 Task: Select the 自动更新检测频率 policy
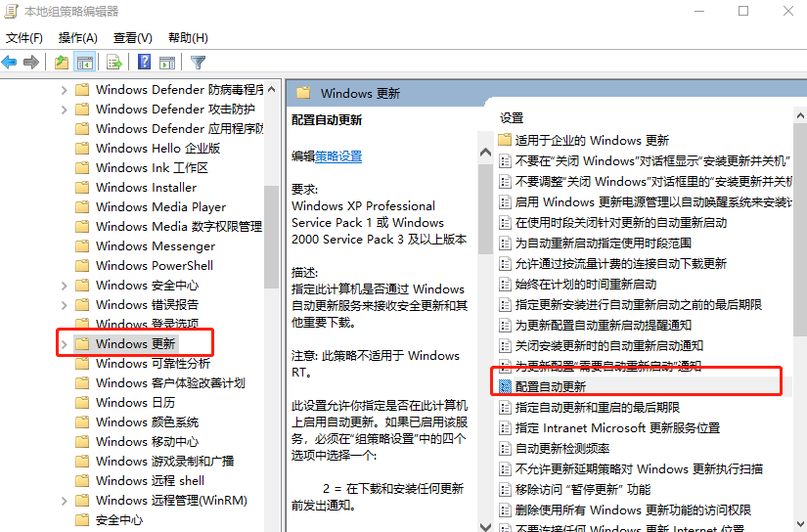pyautogui.click(x=564, y=448)
